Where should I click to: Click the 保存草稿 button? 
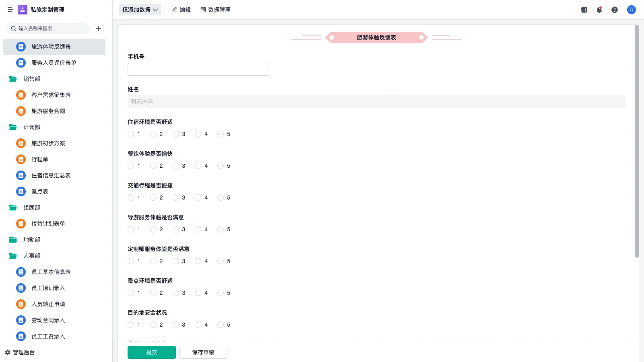coord(203,352)
